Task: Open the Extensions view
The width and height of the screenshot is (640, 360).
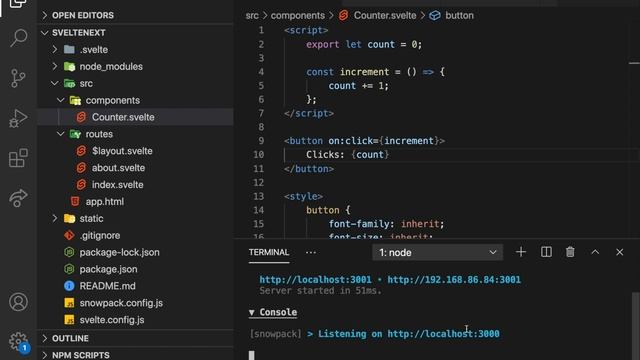Action: click(18, 158)
